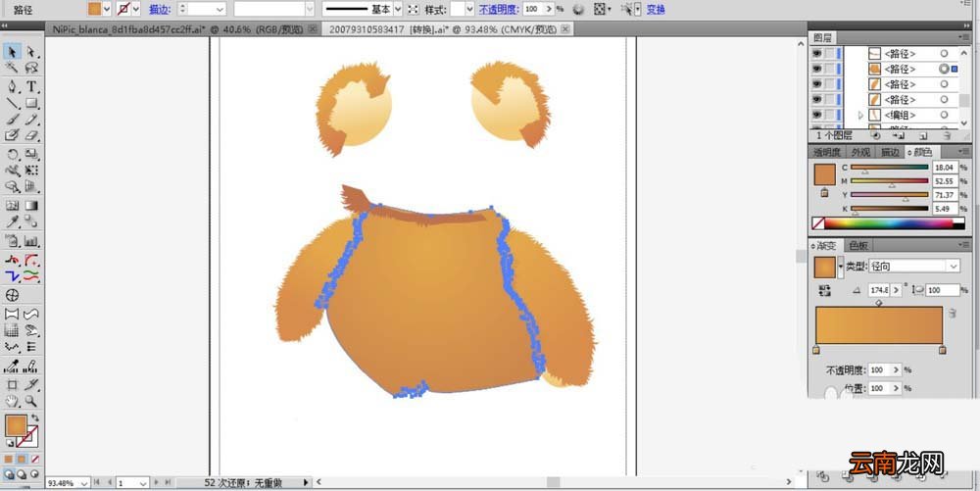Open brush definition 基本 dropdown
980x491 pixels.
(396, 9)
